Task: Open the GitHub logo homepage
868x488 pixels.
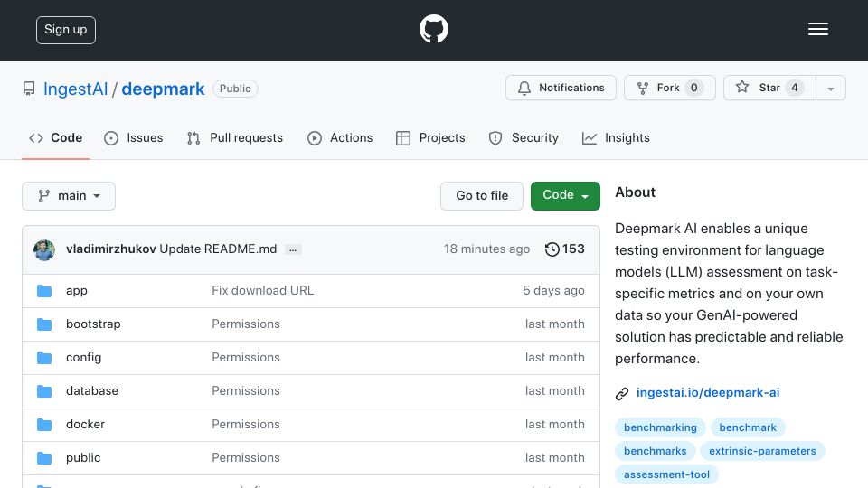Action: click(x=433, y=29)
